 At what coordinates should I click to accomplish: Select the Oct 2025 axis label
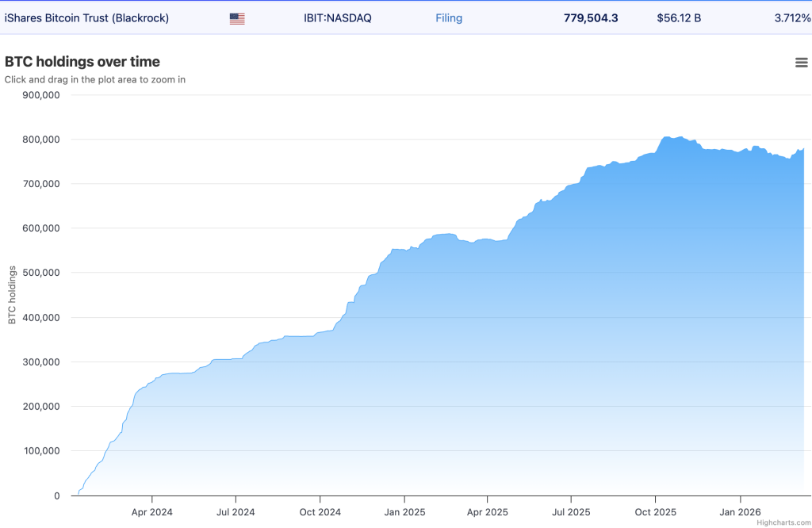pyautogui.click(x=654, y=512)
